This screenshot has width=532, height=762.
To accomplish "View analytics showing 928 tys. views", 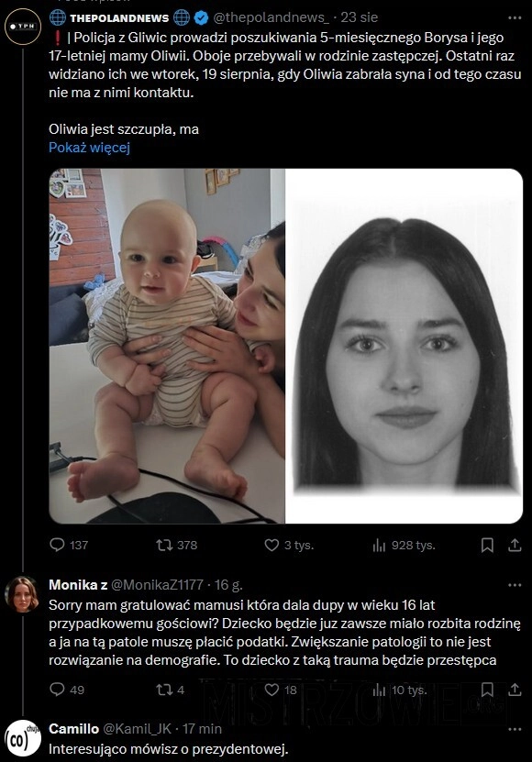I will tap(404, 546).
